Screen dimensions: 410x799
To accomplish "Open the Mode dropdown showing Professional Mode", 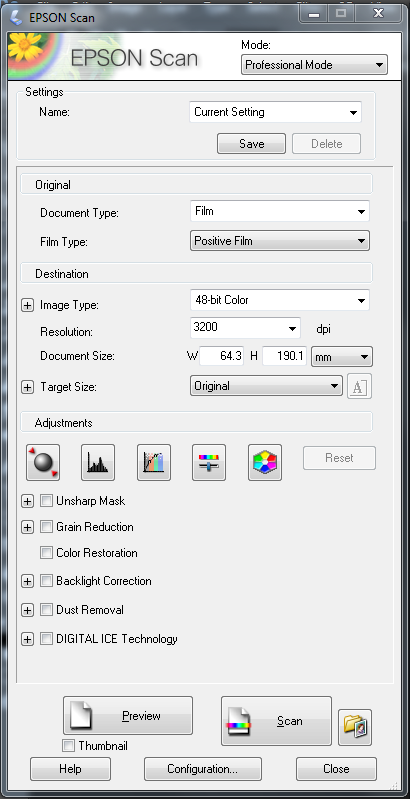I will [314, 65].
